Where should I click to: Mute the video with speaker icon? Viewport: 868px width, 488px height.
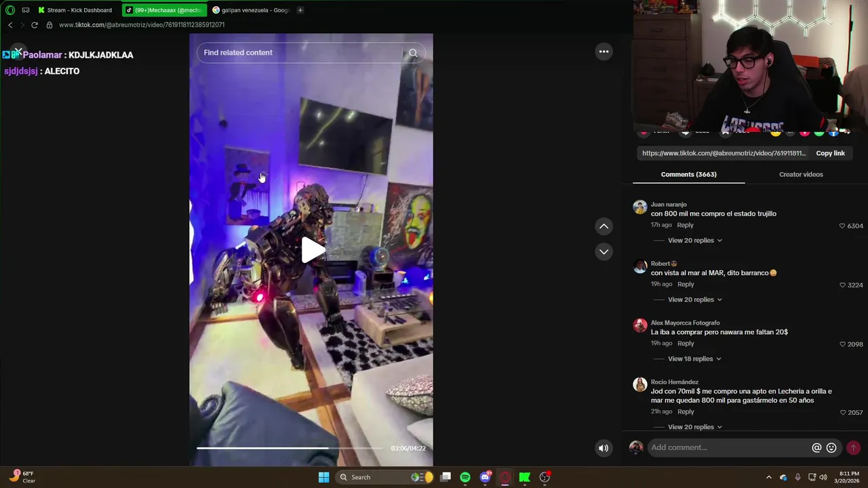[603, 448]
